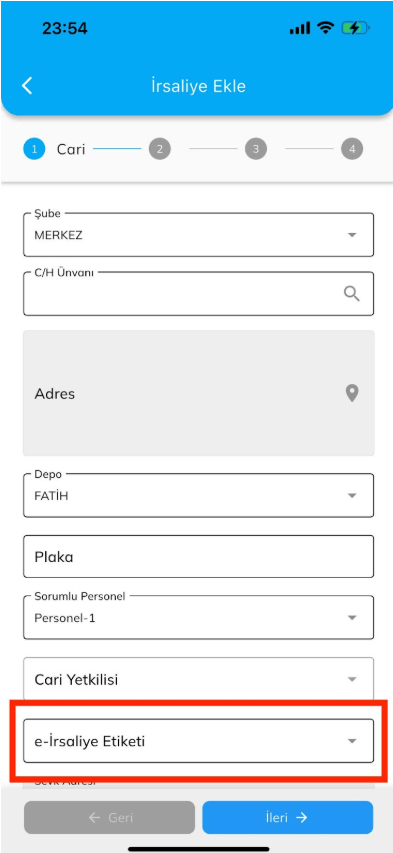The image size is (393, 853).
Task: Expand the Depo FATİH dropdown
Action: [x=199, y=495]
